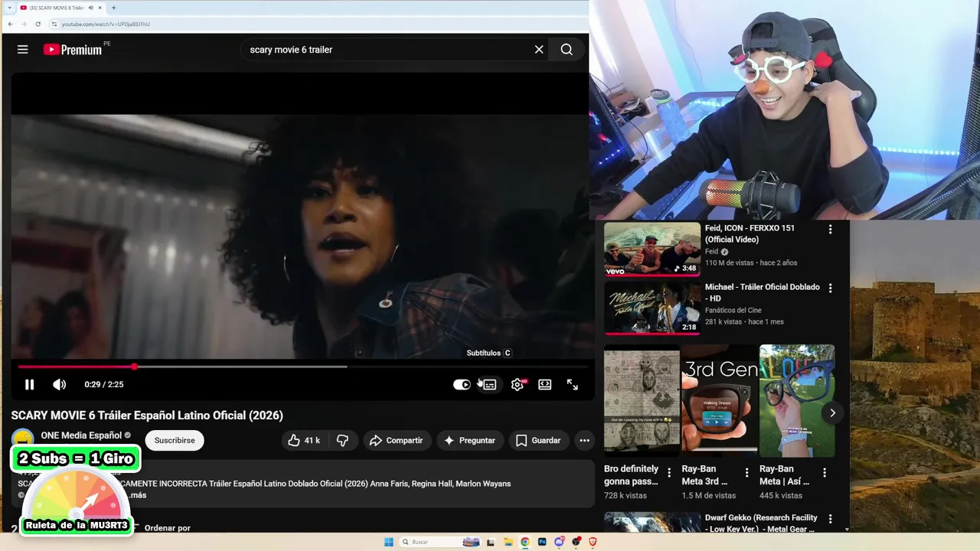Viewport: 980px width, 551px height.
Task: Click the search magnifier button
Action: [x=567, y=50]
